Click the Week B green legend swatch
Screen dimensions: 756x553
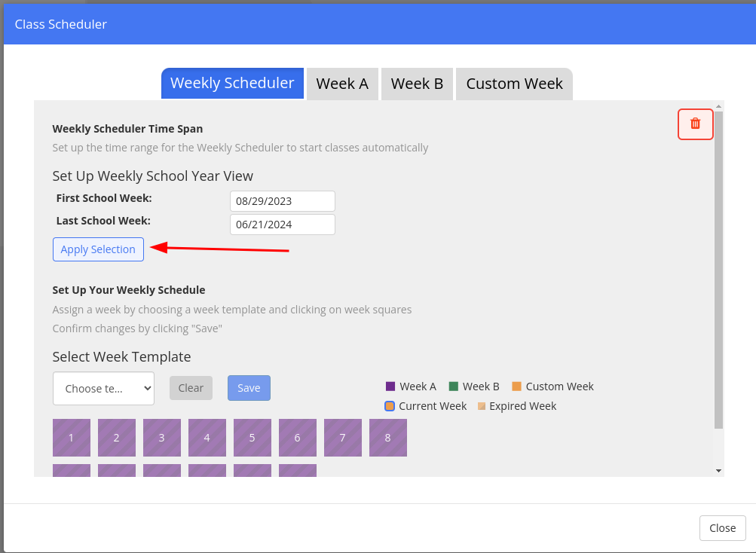tap(453, 386)
